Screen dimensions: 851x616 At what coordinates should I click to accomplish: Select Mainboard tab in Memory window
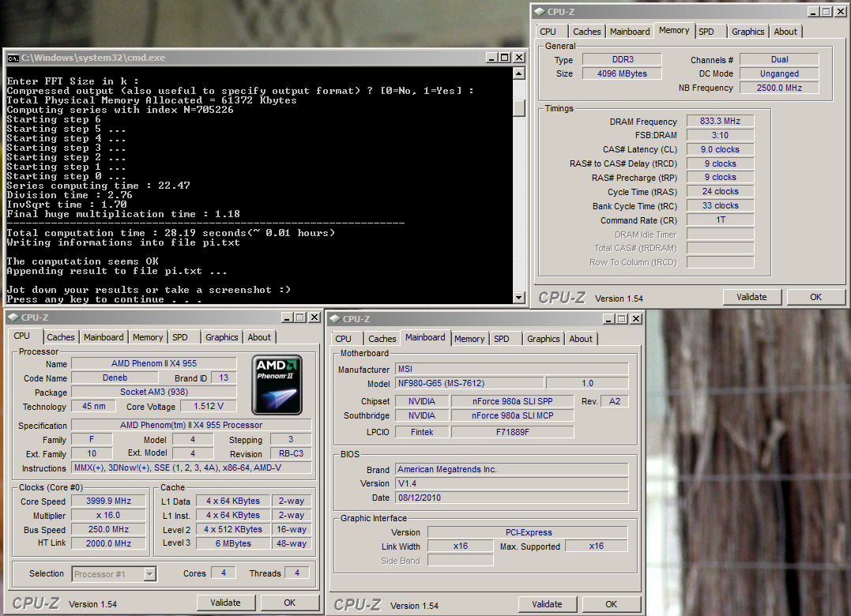pos(630,32)
